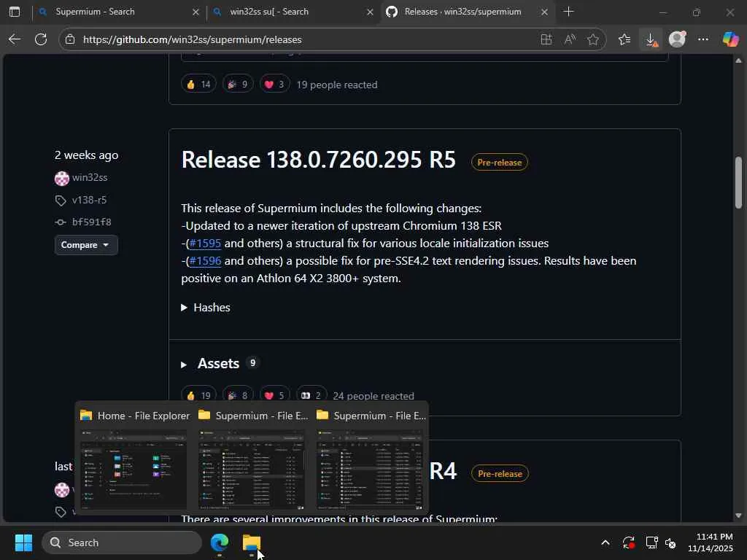Open the split screen icon in address bar

546,39
